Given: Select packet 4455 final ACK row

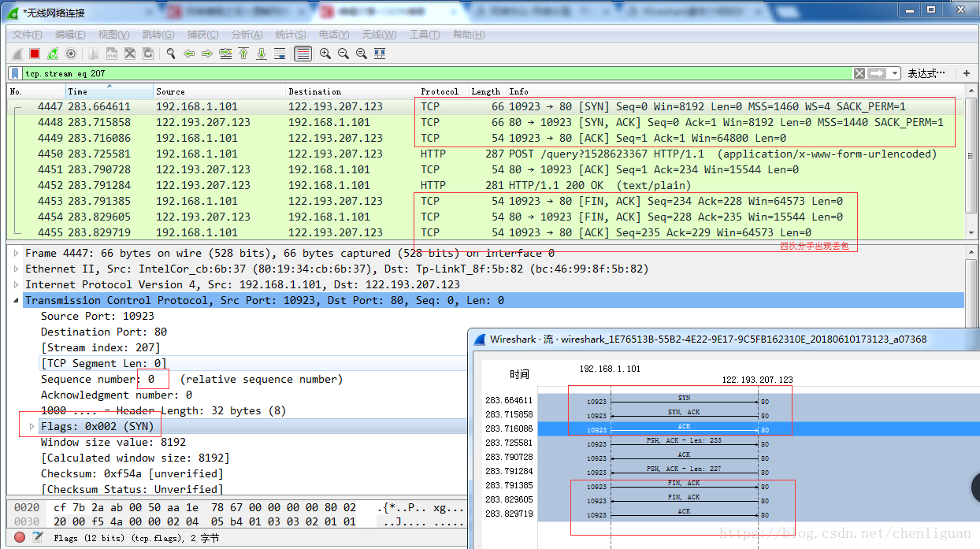Looking at the screenshot, I should 485,232.
